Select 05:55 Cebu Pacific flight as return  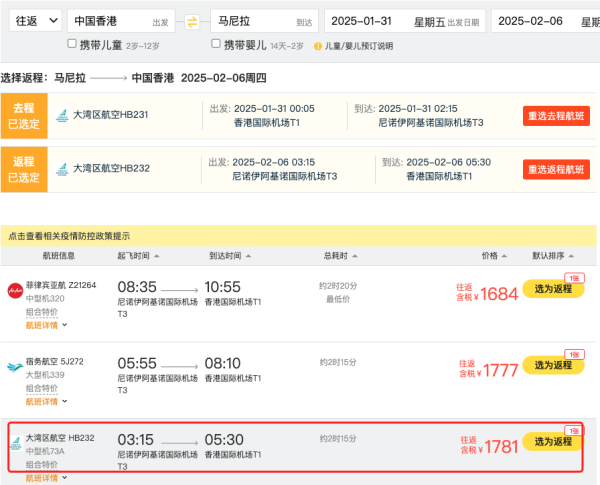click(x=553, y=365)
